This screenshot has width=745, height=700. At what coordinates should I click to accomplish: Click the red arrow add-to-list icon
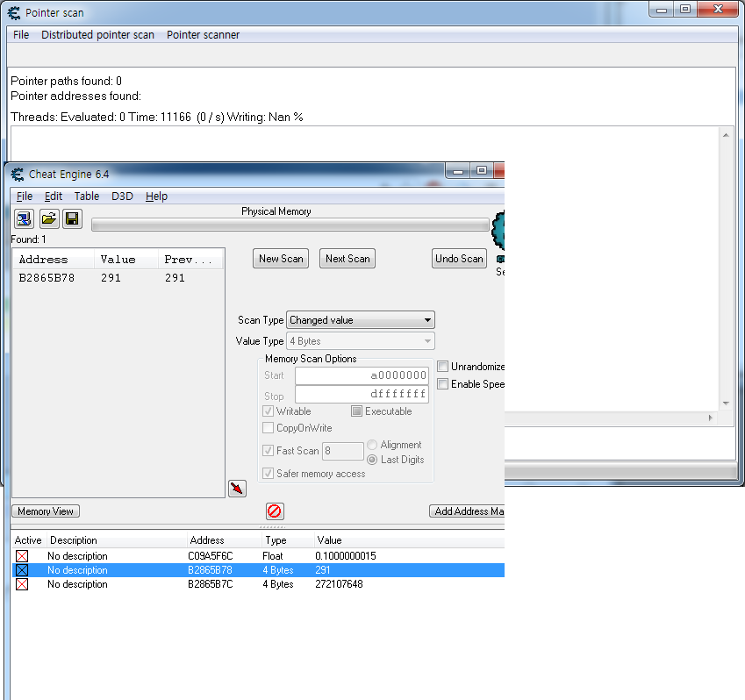click(237, 489)
